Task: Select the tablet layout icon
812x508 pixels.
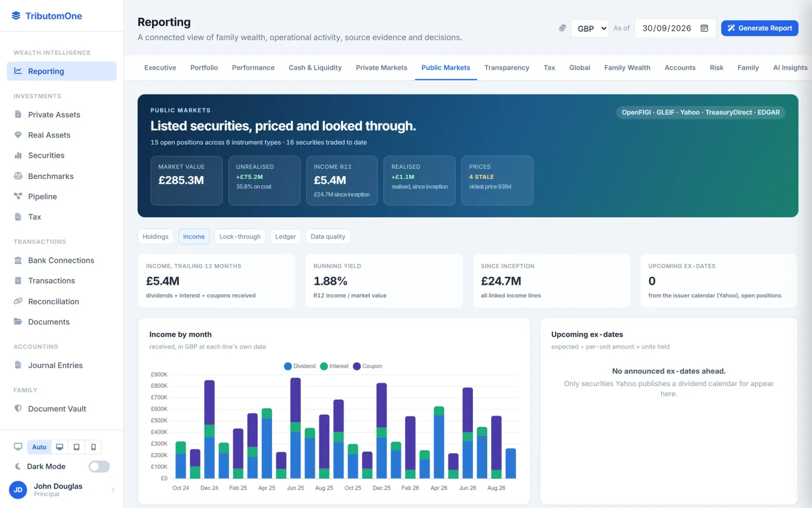Action: click(x=77, y=447)
